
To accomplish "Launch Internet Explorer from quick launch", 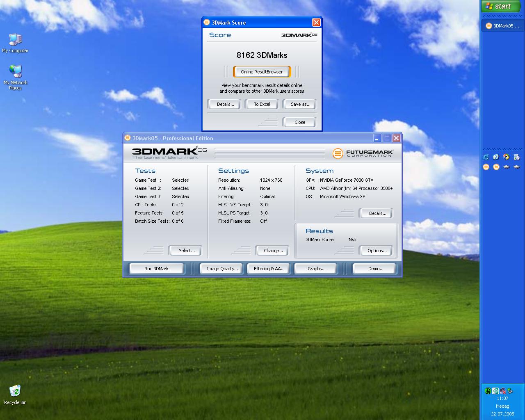I will click(486, 157).
